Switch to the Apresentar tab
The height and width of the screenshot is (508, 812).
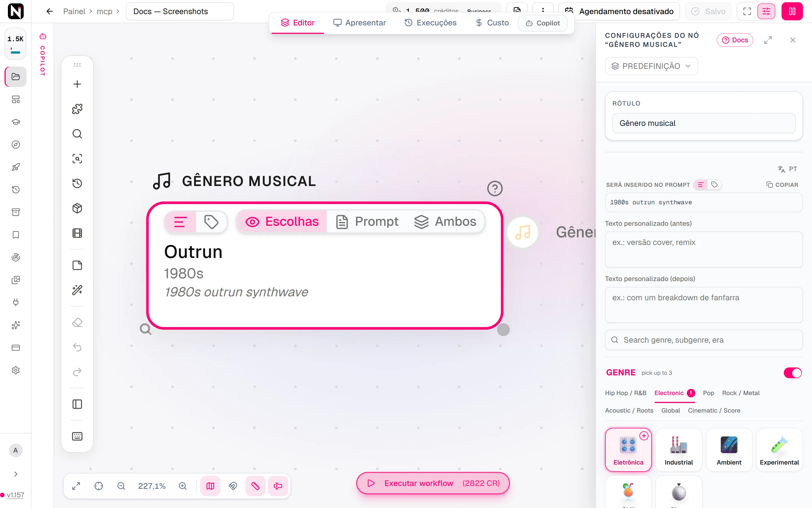[359, 23]
